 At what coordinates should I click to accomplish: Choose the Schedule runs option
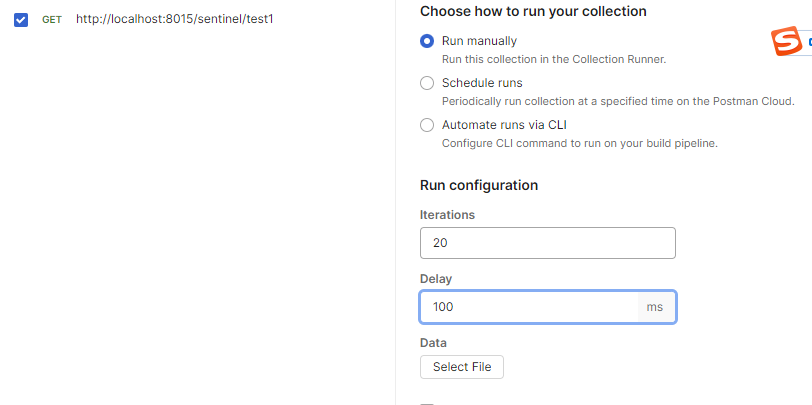[x=427, y=83]
